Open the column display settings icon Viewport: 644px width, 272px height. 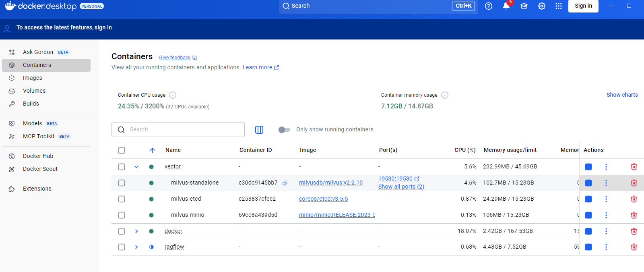[259, 130]
